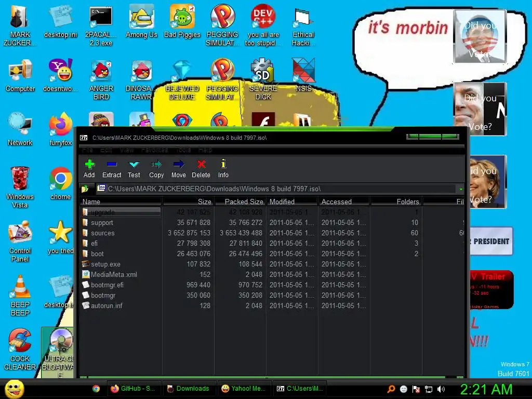532x399 pixels.
Task: Sort file list by Modified column
Action: 292,202
